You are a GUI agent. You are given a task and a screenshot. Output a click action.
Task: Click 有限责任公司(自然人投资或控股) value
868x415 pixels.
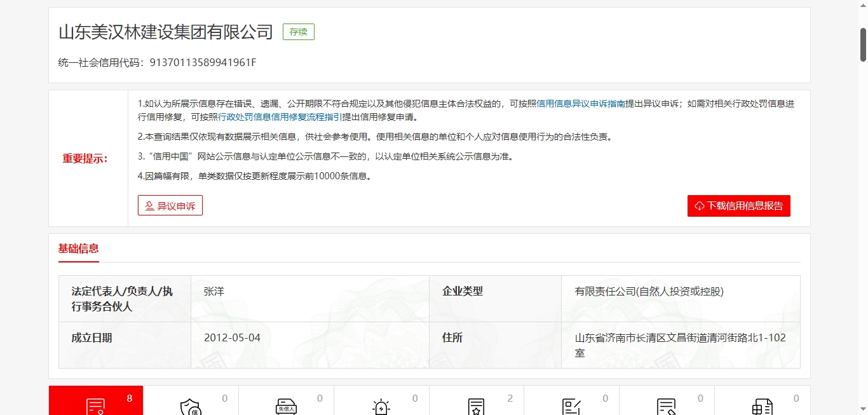649,292
